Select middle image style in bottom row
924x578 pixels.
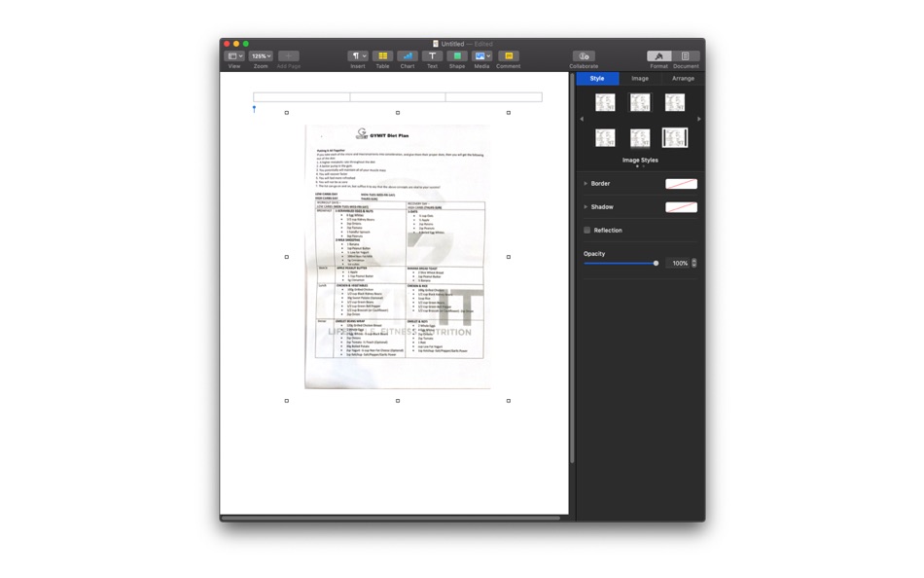pos(640,138)
